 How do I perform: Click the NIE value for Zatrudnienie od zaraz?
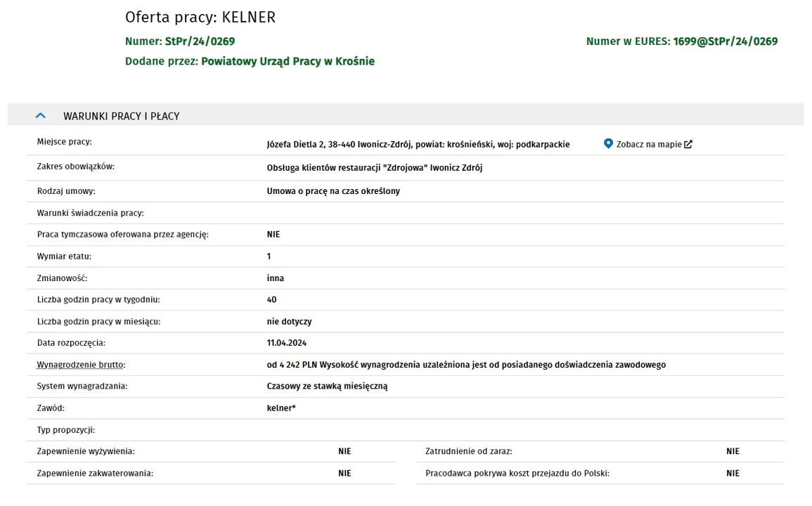(x=733, y=451)
